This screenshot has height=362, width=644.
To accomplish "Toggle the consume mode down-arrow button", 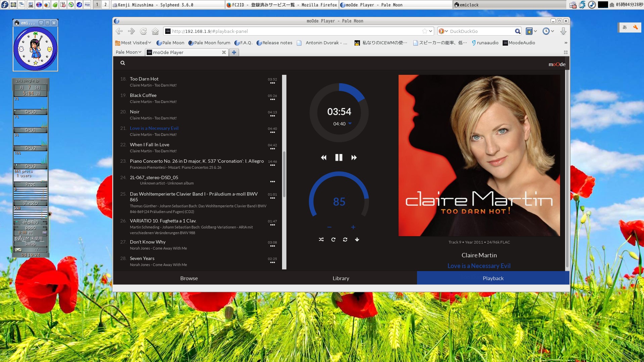I will tap(357, 240).
